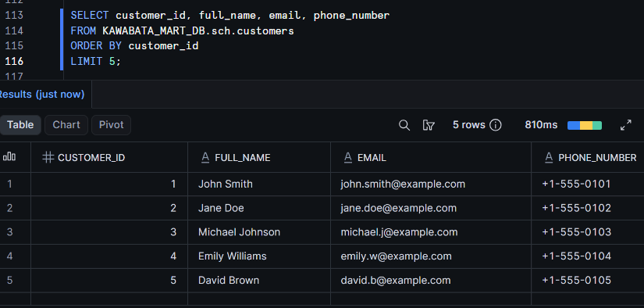Open the results filter icon
Screen dimensions: 644x308
point(429,125)
